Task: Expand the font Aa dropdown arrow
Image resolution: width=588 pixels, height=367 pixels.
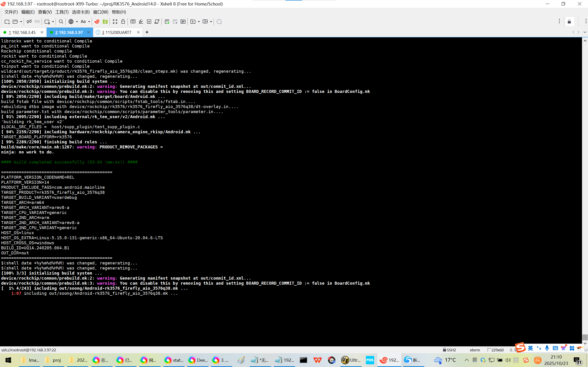Action: point(89,22)
